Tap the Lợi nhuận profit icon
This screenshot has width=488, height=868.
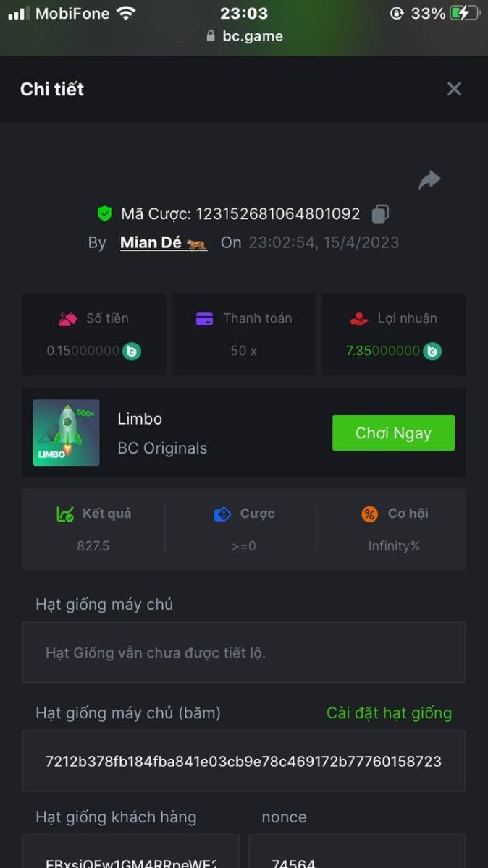(358, 318)
